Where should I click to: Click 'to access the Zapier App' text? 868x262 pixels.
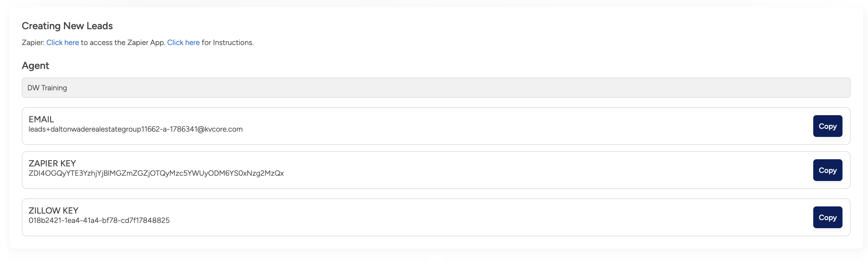123,43
